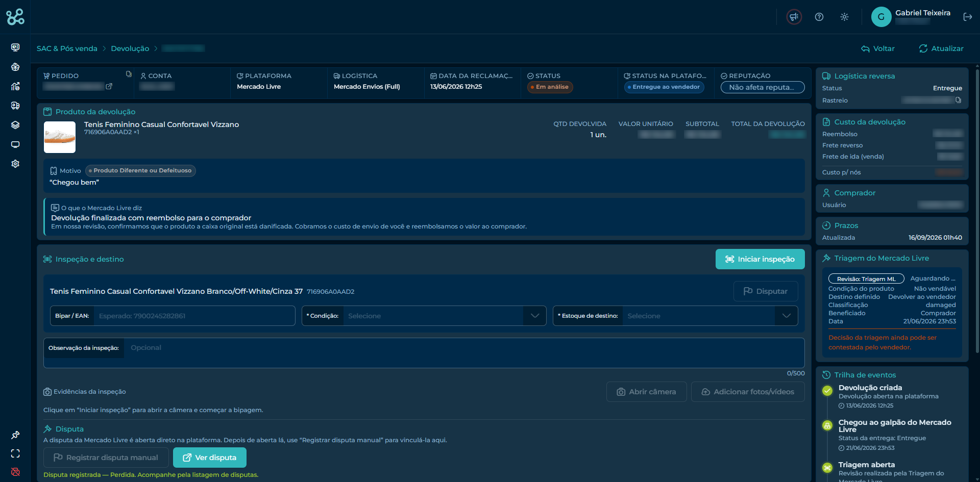The height and width of the screenshot is (482, 980).
Task: Open the settings gear in the sidebar
Action: click(x=15, y=164)
